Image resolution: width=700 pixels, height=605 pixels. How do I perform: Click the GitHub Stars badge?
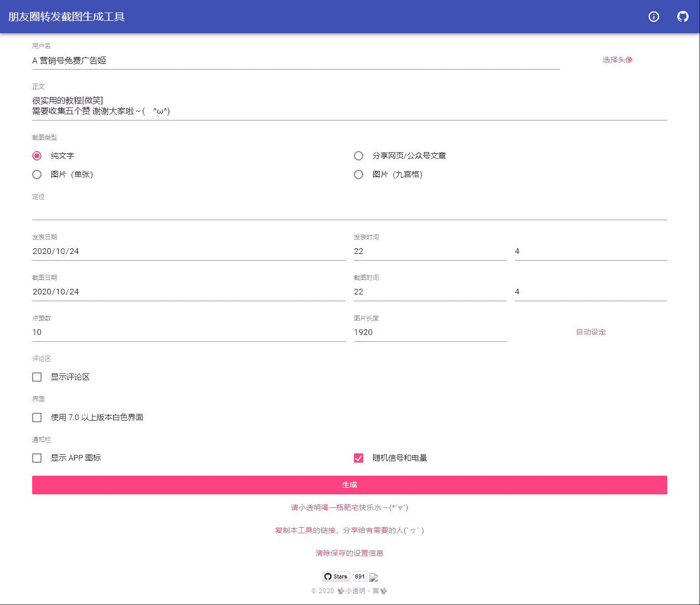336,576
